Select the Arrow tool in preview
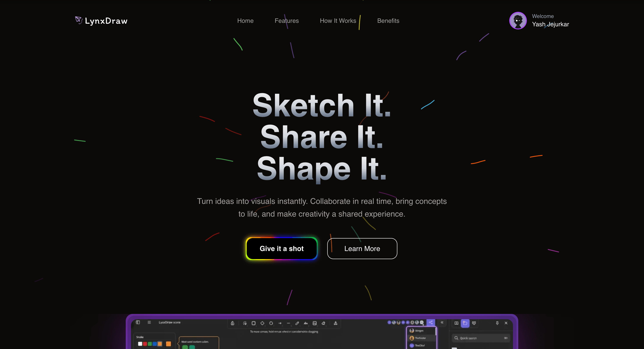The image size is (644, 349). click(280, 323)
